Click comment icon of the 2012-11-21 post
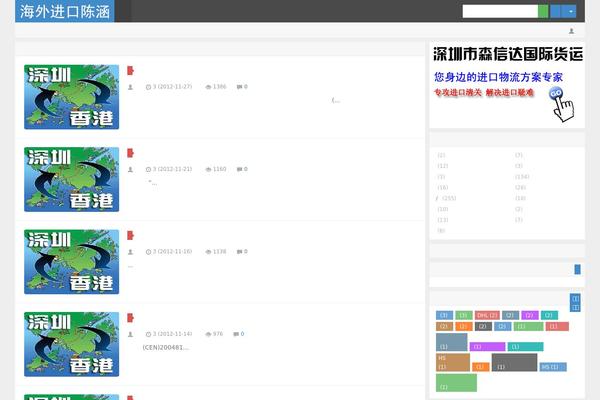Image resolution: width=600 pixels, height=400 pixels. pos(239,169)
